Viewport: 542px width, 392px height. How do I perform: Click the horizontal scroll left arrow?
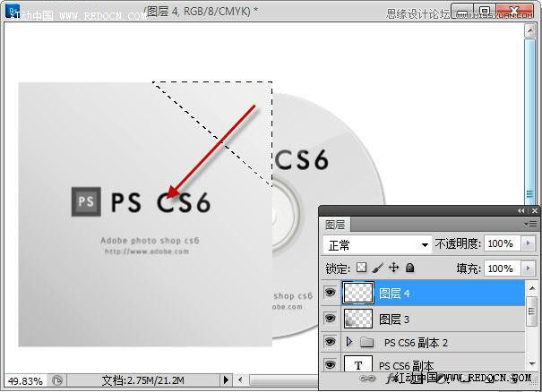(240, 380)
